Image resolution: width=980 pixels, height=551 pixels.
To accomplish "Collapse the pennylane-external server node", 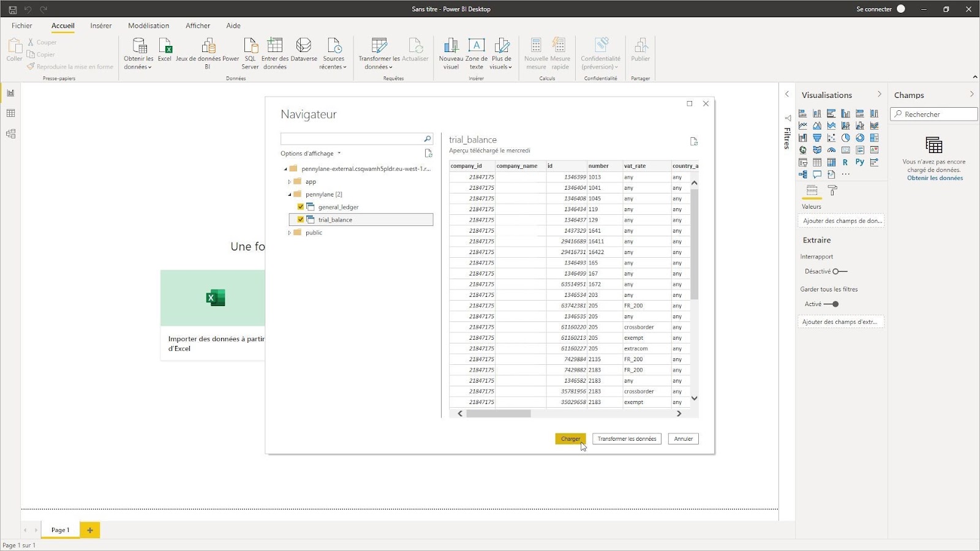I will pyautogui.click(x=285, y=169).
